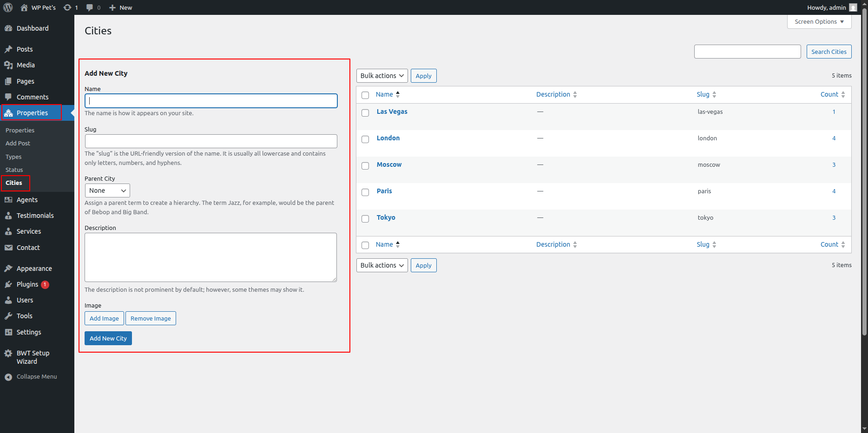Open the Types submenu item
868x433 pixels.
[x=13, y=157]
